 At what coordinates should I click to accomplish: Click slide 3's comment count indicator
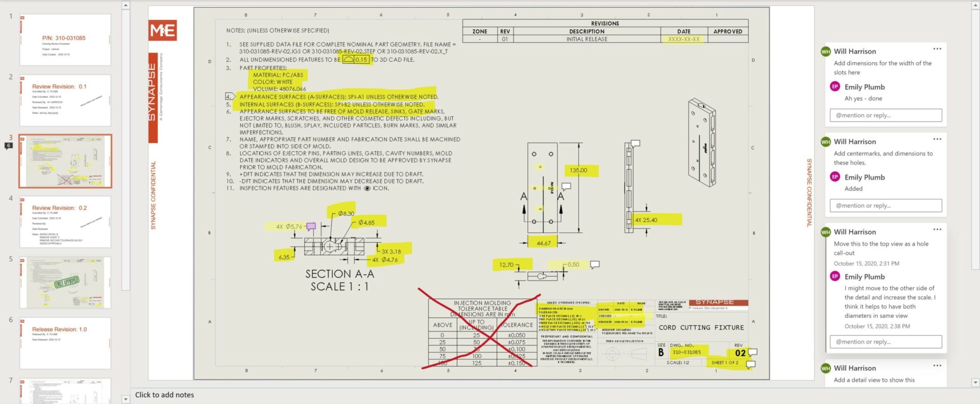(8, 146)
